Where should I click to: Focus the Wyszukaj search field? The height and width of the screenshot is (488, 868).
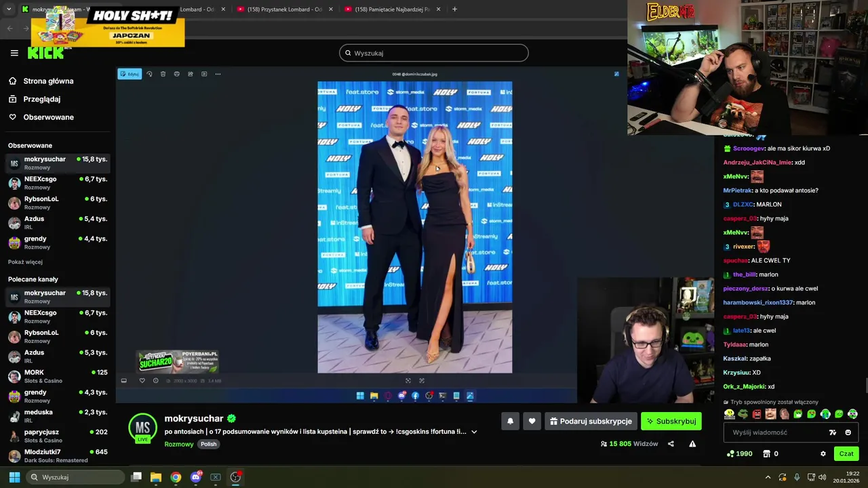pos(434,53)
